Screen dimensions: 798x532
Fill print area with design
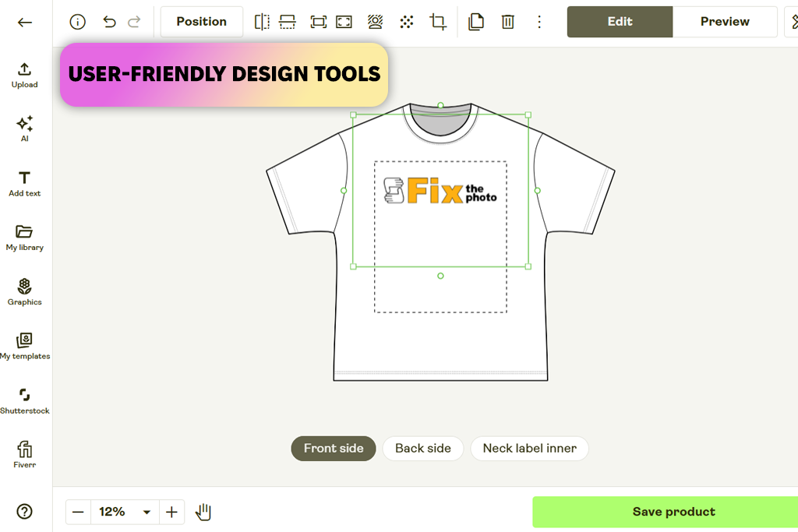point(344,22)
